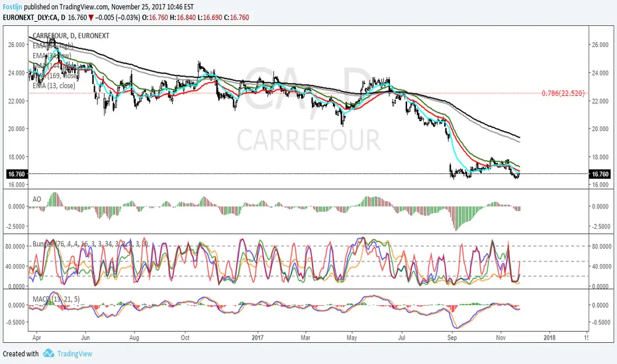The width and height of the screenshot is (617, 364).
Task: Click the L:16.690 low value
Action: coord(210,17)
